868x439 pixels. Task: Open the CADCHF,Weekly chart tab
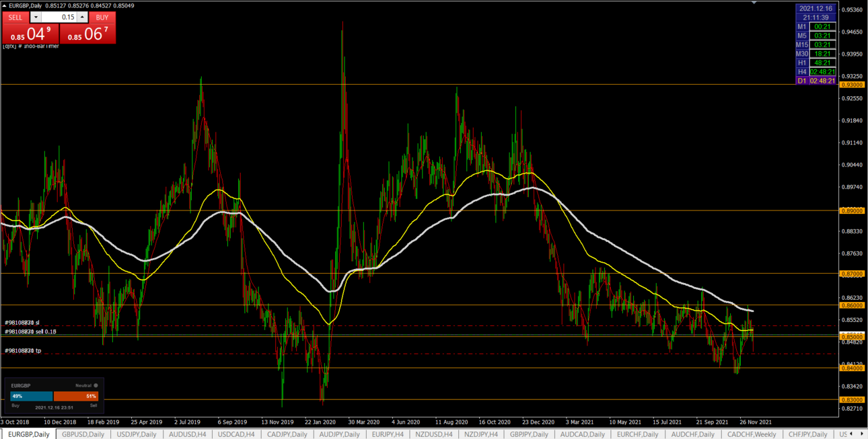coord(752,434)
